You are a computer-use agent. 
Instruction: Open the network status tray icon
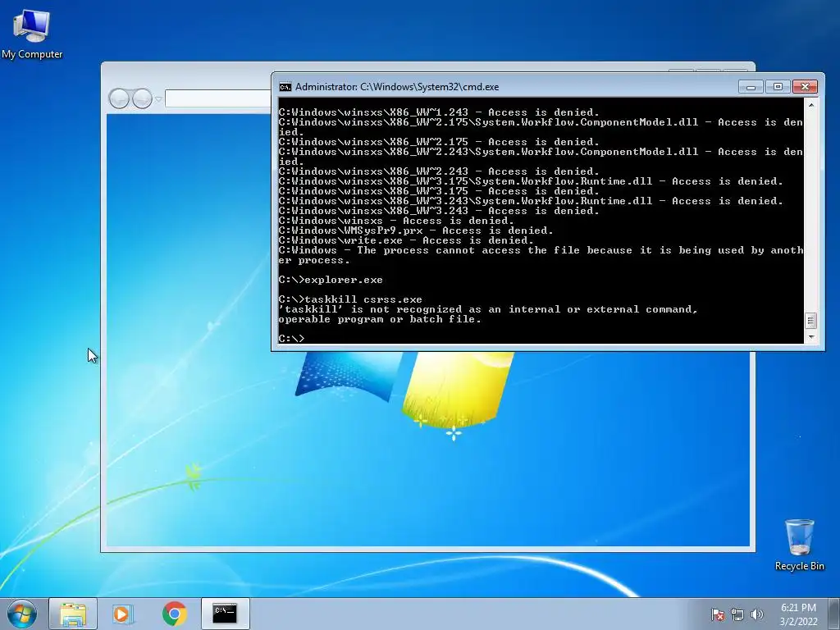click(x=737, y=614)
